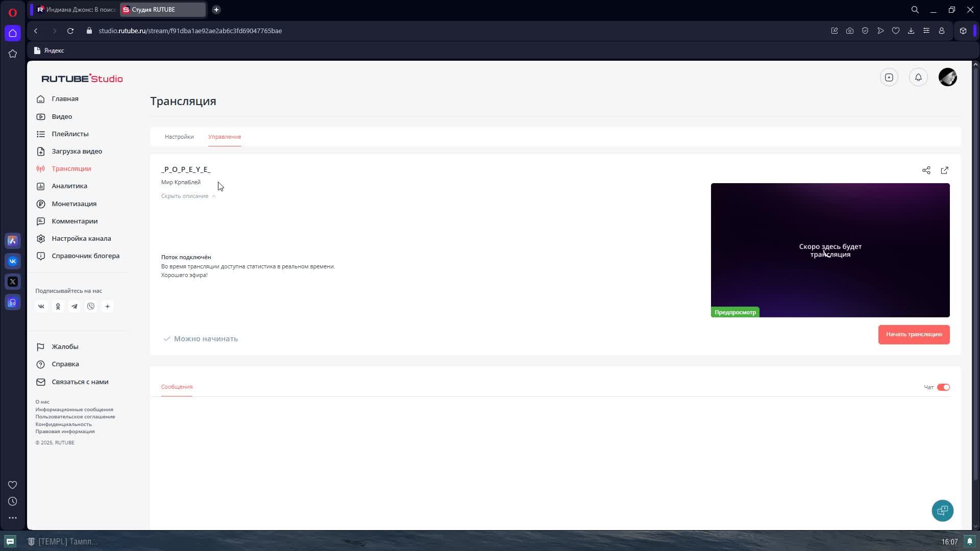980x551 pixels.
Task: Click the Начать трансляцию button
Action: click(914, 335)
